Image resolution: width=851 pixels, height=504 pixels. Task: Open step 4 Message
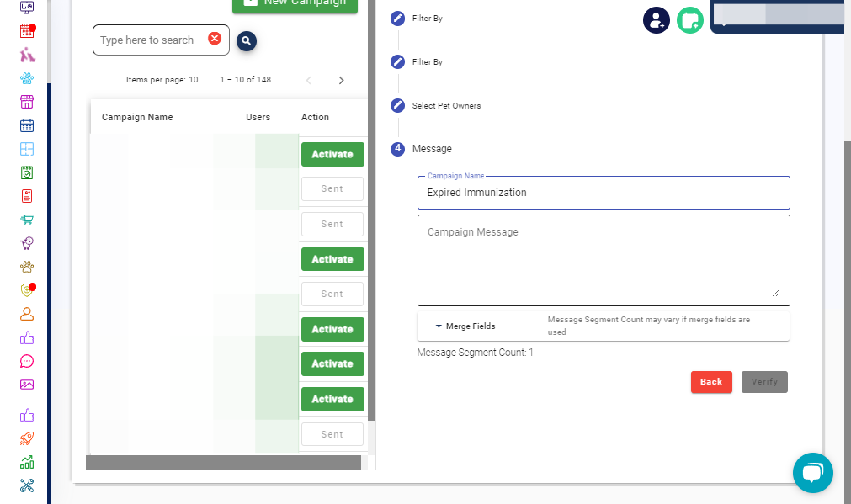coord(421,149)
